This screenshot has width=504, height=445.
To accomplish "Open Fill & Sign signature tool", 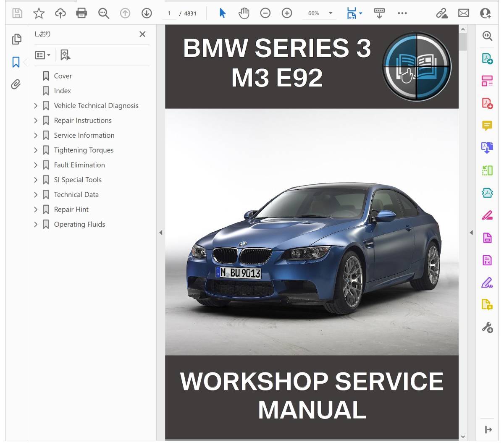I will (x=487, y=283).
